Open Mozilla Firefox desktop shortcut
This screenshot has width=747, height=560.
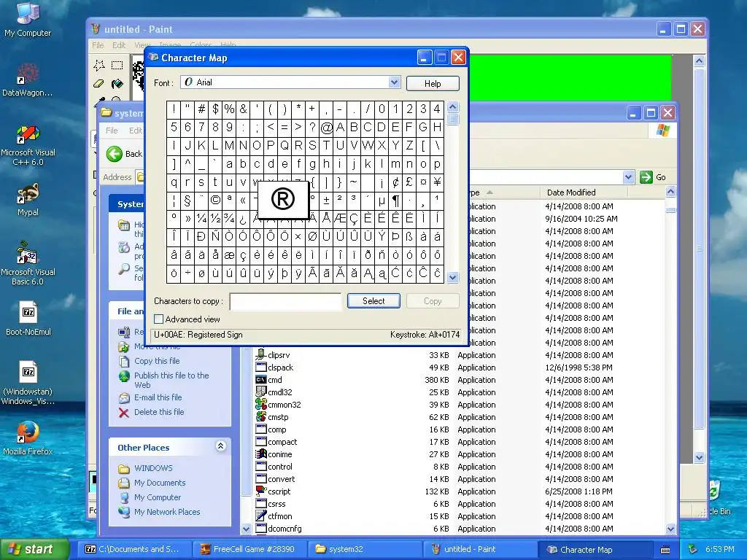[28, 438]
